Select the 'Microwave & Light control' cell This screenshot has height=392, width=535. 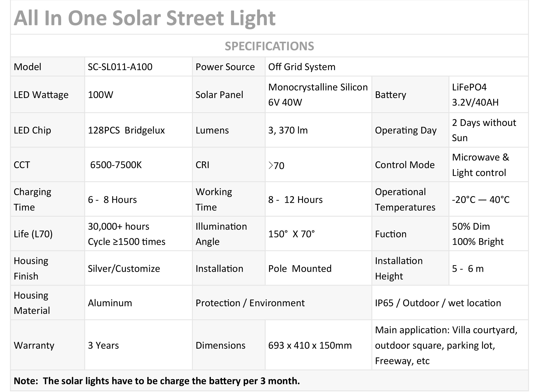click(x=480, y=165)
